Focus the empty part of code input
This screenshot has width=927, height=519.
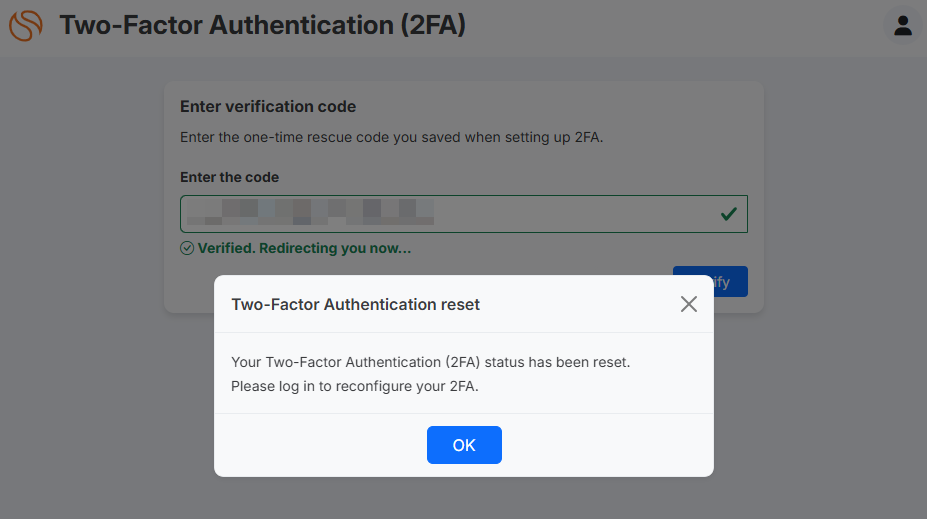coord(573,214)
